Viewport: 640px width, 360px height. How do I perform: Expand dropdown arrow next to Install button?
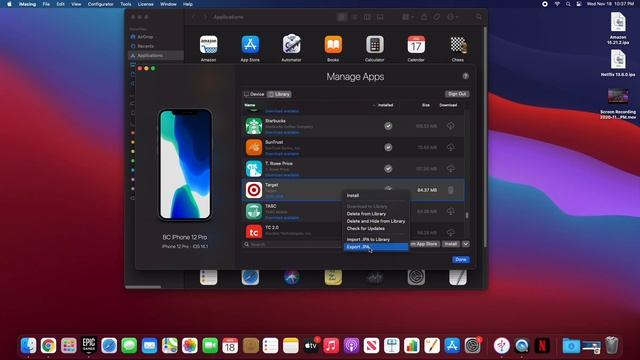coord(466,244)
